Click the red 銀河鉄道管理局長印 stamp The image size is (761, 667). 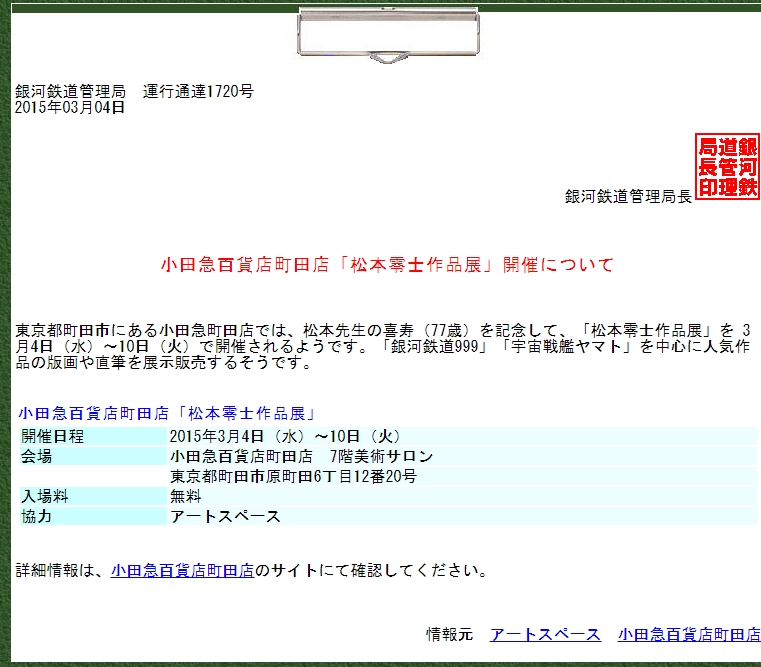[727, 167]
